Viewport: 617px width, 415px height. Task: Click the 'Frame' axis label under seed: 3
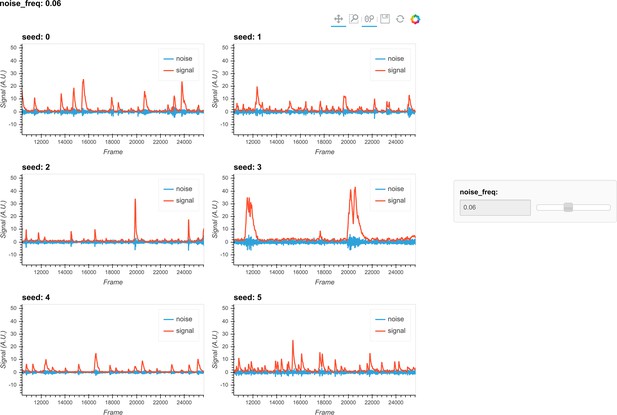point(325,282)
